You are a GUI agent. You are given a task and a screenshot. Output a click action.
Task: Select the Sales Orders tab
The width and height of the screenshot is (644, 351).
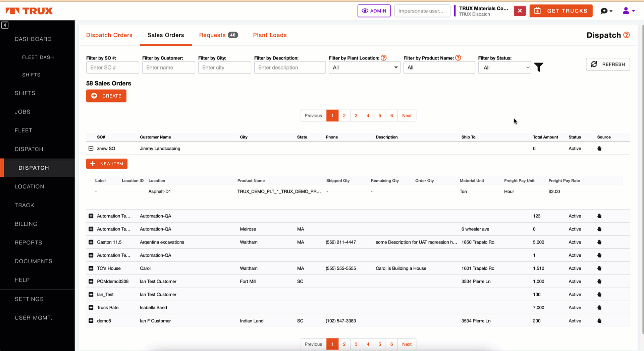click(166, 35)
